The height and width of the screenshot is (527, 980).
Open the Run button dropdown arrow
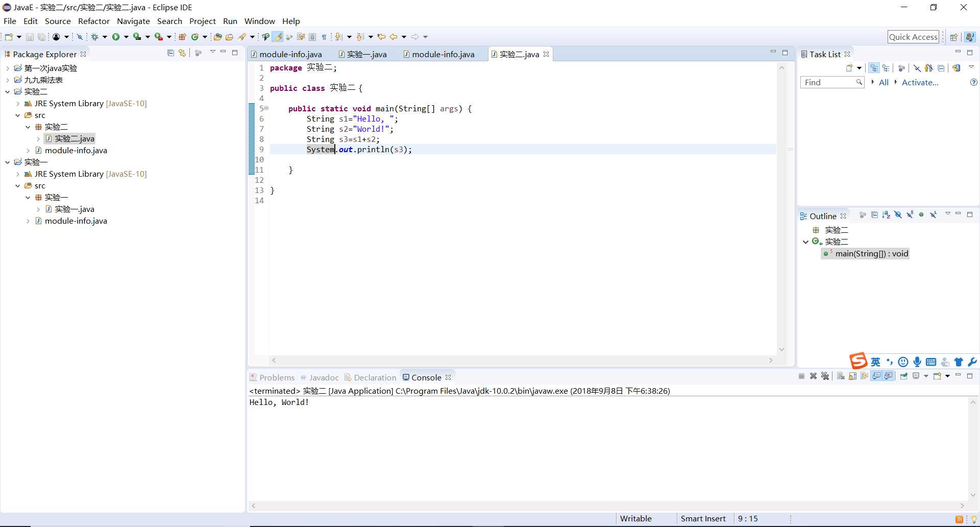click(x=126, y=37)
